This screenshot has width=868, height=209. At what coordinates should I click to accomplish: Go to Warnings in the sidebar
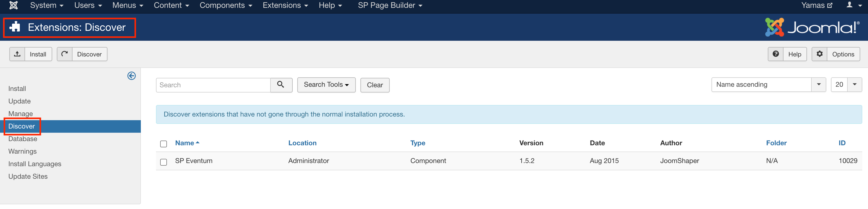23,151
